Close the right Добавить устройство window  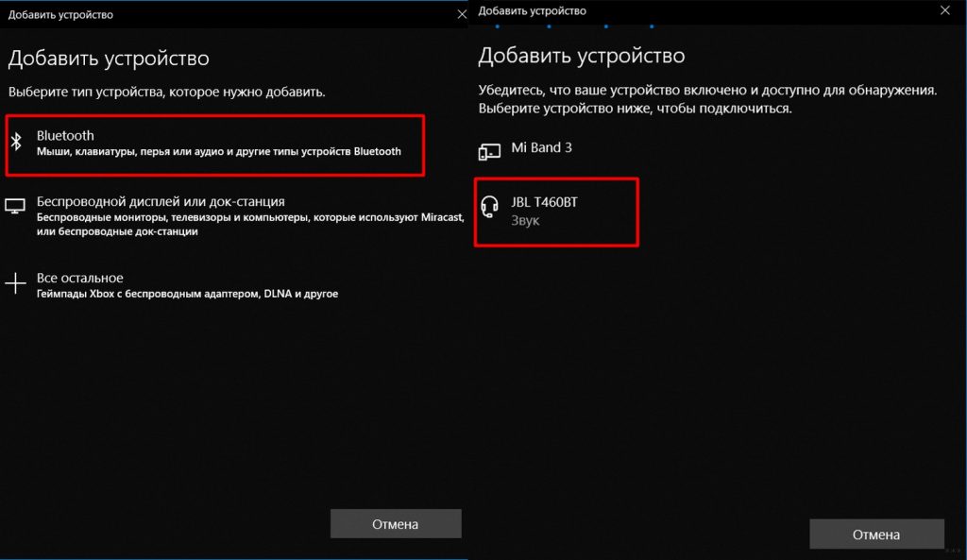point(943,9)
